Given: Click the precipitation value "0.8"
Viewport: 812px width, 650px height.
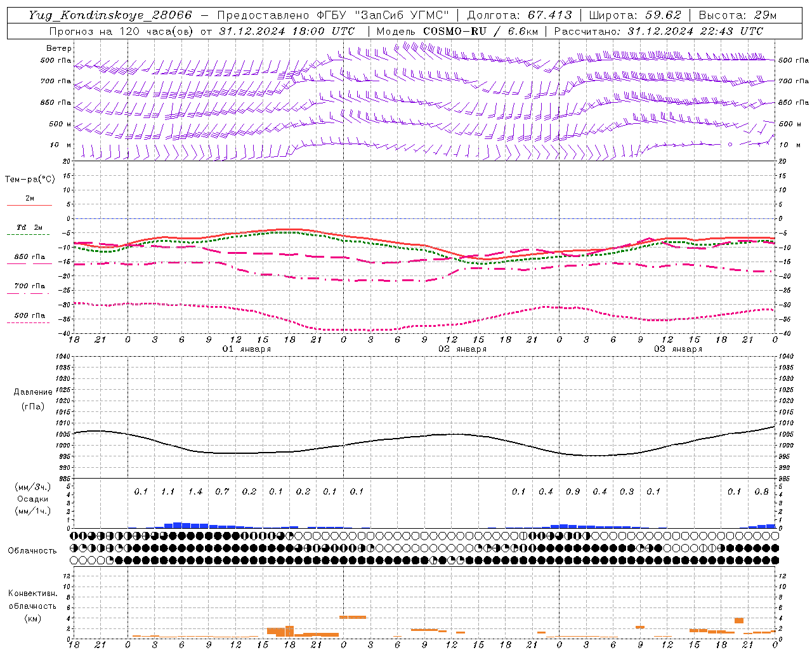Looking at the screenshot, I should (761, 492).
